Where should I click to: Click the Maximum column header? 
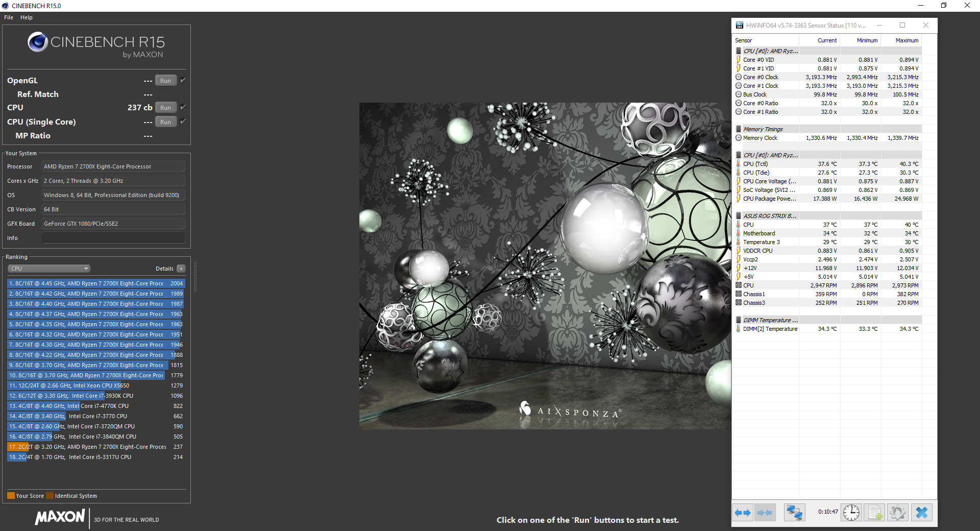[x=901, y=40]
